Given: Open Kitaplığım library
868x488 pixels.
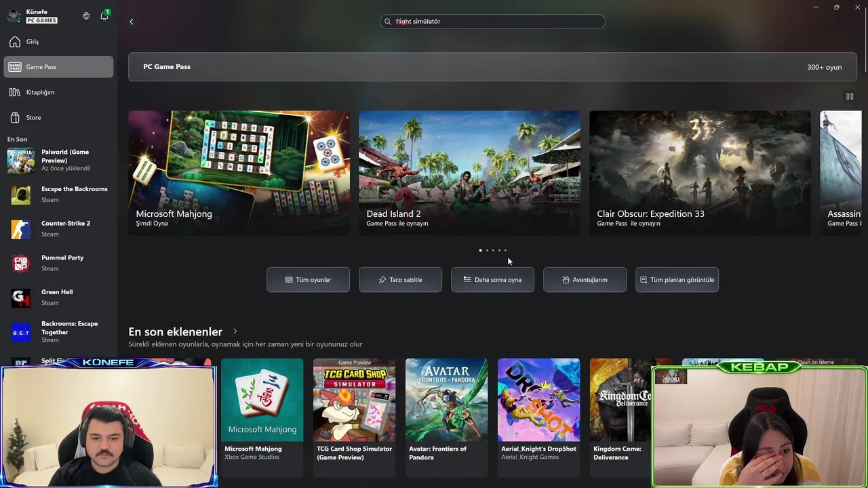Looking at the screenshot, I should (58, 92).
